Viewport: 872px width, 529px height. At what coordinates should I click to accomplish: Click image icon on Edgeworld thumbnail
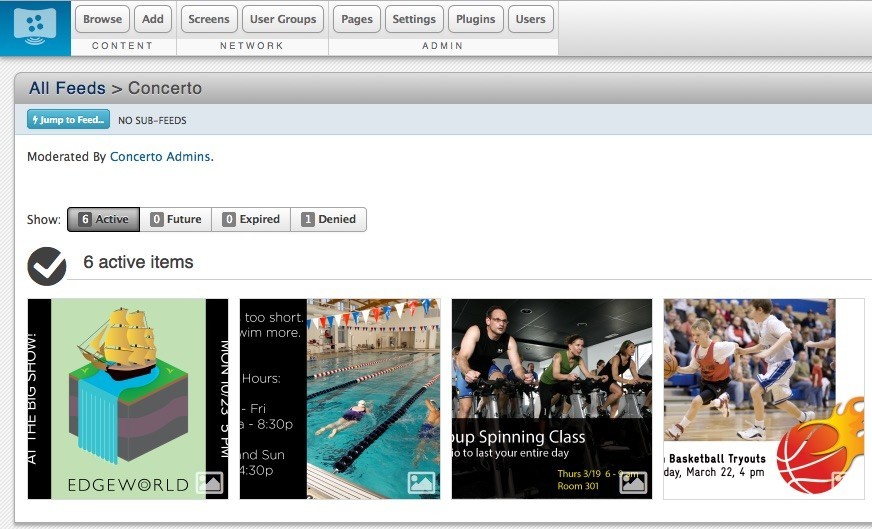pos(209,482)
